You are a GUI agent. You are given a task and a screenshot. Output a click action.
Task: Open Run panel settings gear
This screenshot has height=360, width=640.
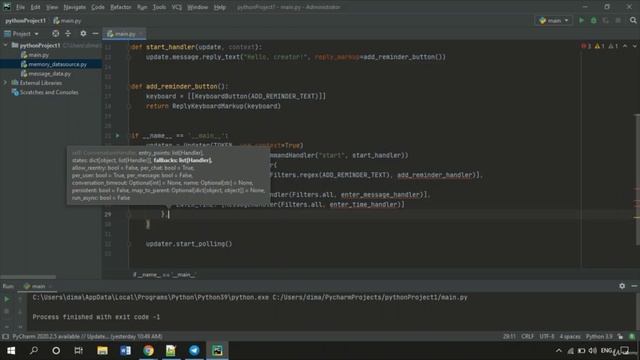(x=622, y=286)
